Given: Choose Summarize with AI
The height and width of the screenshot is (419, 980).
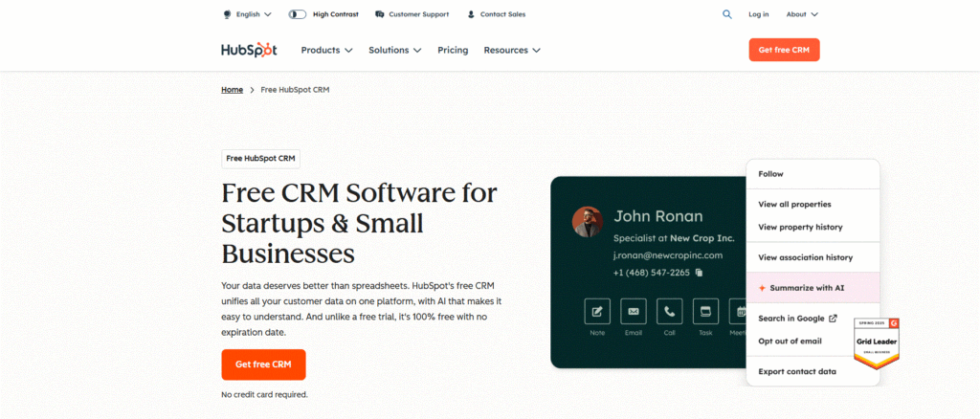Looking at the screenshot, I should pos(813,288).
